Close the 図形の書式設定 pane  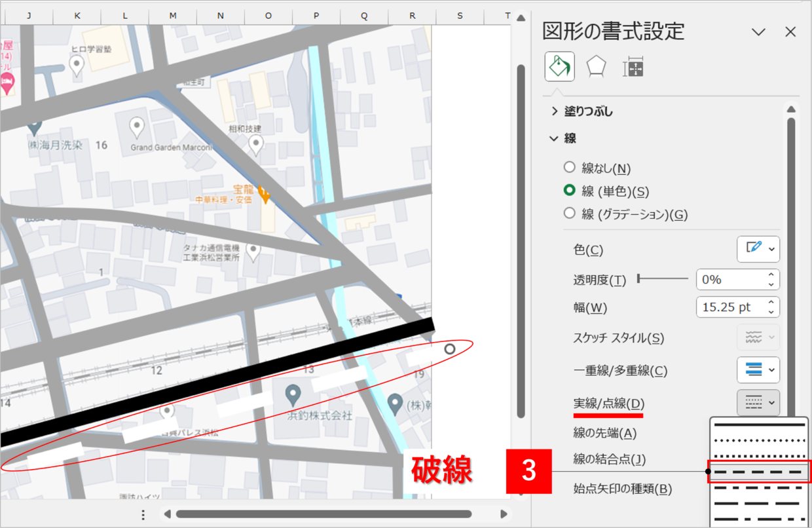(790, 31)
